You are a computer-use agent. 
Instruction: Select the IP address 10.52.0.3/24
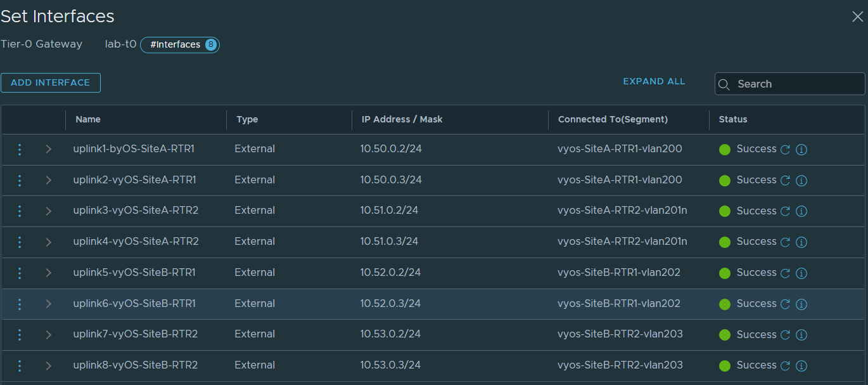coord(391,304)
